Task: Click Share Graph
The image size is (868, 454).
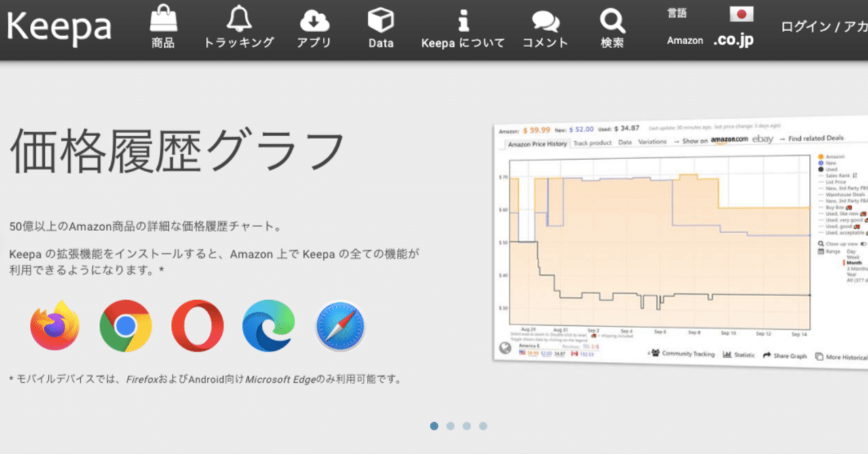Action: (785, 356)
